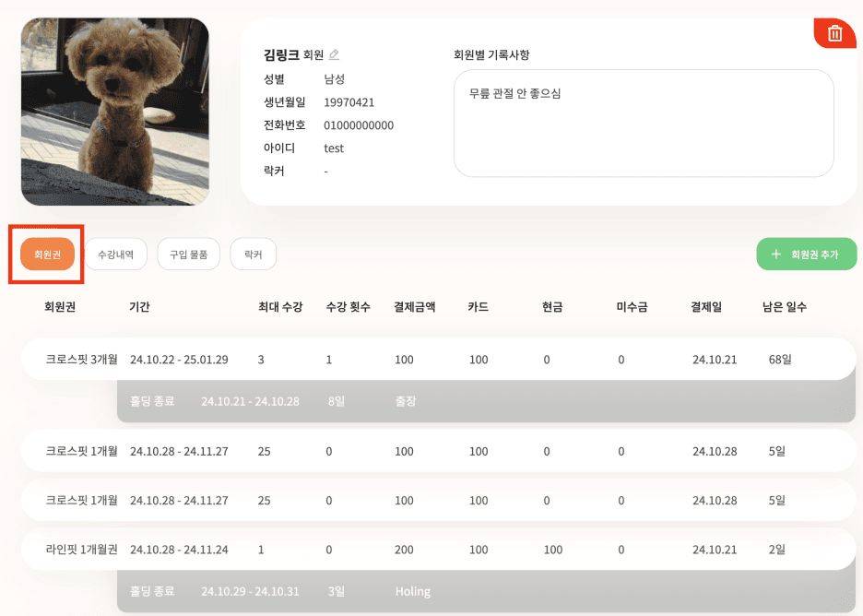Open the 구입 물품 tab
This screenshot has width=863, height=616.
click(x=188, y=255)
